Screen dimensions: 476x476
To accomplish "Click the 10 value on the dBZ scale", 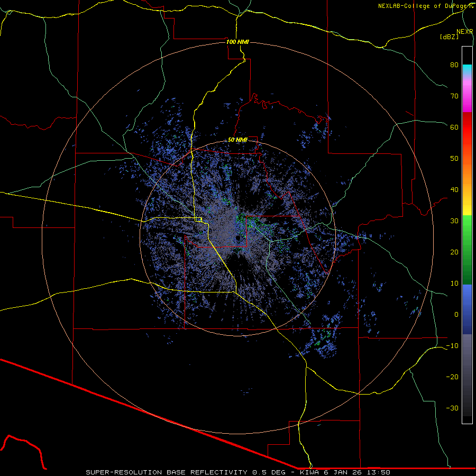I will click(454, 283).
